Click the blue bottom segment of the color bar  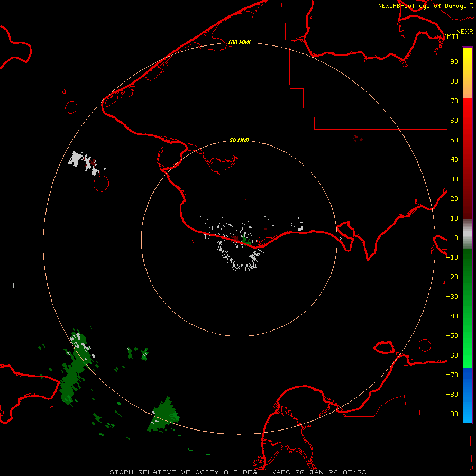467,396
